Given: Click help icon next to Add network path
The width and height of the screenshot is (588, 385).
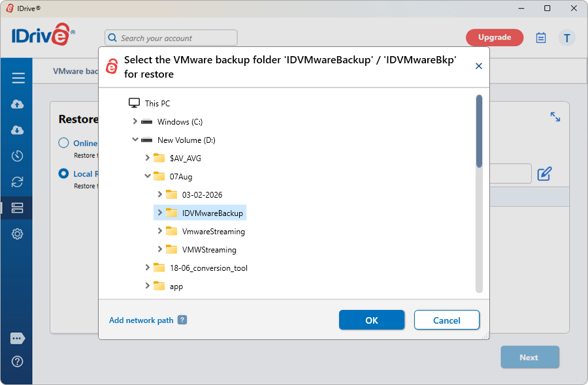Looking at the screenshot, I should [x=182, y=320].
